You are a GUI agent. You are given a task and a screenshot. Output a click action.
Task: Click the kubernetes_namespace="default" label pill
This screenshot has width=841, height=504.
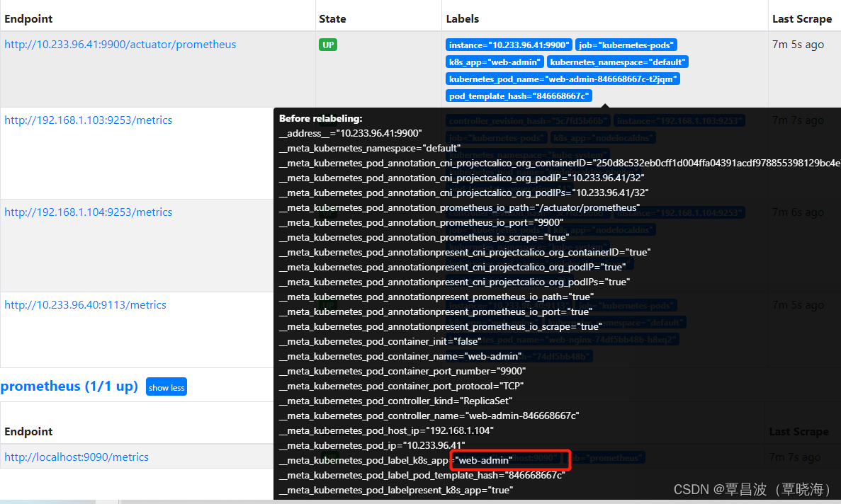click(x=617, y=62)
